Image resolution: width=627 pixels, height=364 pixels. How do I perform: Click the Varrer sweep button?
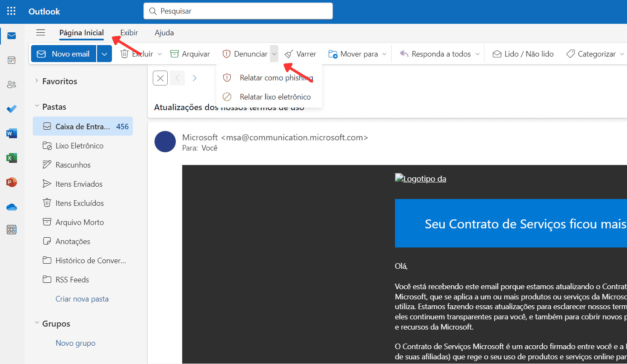(301, 54)
